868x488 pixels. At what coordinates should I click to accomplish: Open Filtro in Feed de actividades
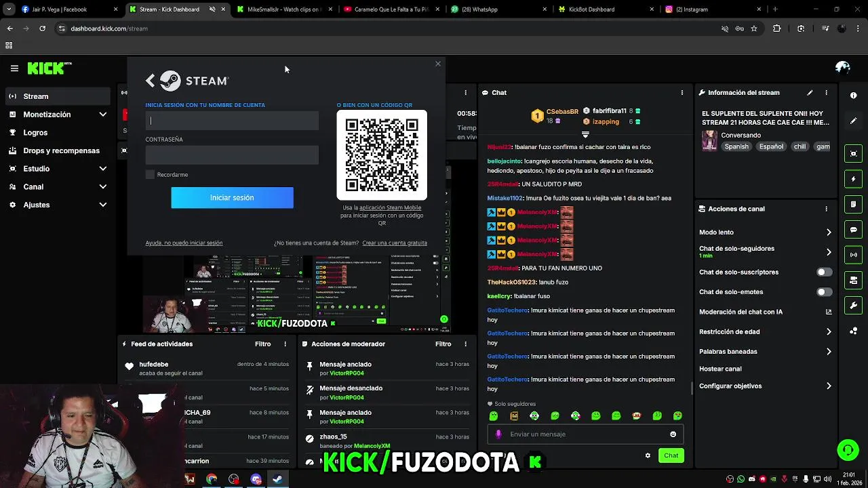pyautogui.click(x=262, y=344)
